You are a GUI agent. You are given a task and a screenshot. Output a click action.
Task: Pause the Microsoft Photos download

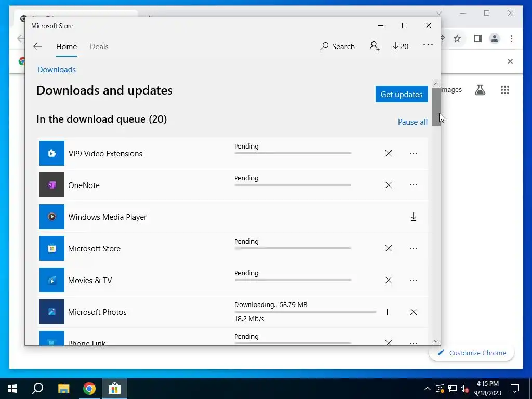pyautogui.click(x=389, y=312)
